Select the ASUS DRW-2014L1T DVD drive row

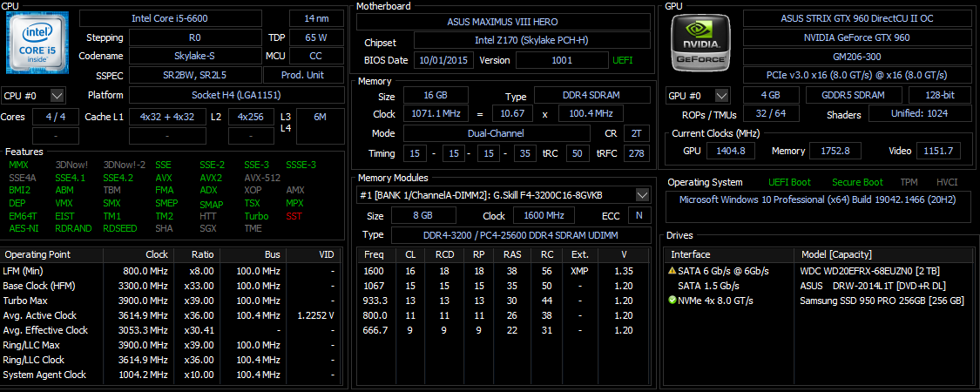tap(818, 286)
